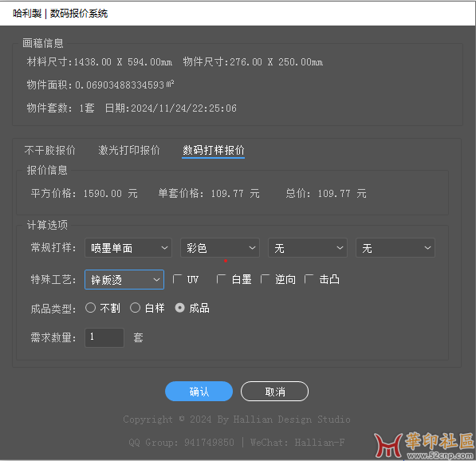The image size is (476, 461).
Task: Click the QQ Group 941749850 text
Action: [x=181, y=442]
